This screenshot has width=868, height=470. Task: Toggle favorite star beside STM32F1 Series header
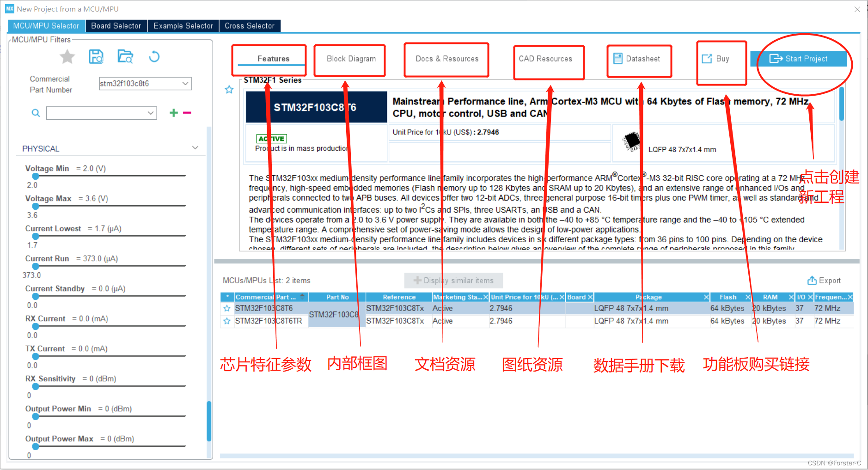(229, 89)
